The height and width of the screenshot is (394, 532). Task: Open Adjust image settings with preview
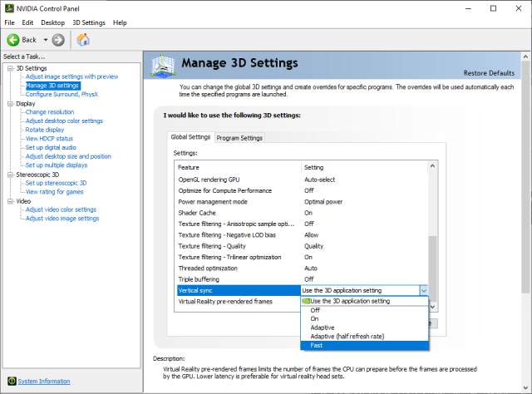pos(72,76)
